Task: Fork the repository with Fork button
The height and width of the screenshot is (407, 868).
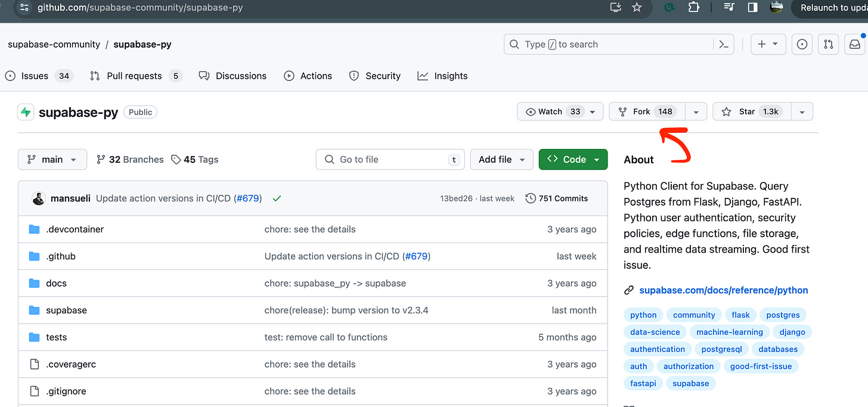Action: point(647,111)
